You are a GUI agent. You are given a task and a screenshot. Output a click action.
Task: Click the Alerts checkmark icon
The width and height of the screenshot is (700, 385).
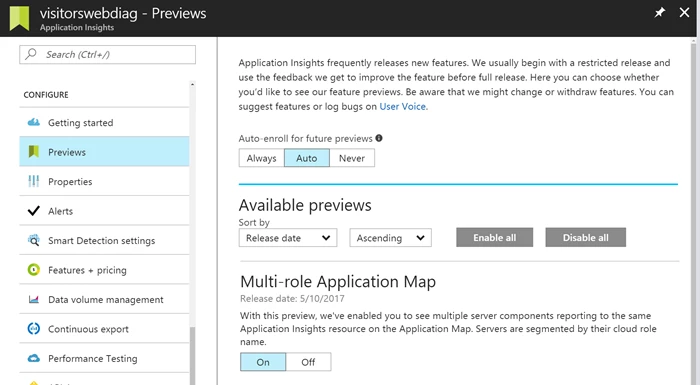click(33, 211)
